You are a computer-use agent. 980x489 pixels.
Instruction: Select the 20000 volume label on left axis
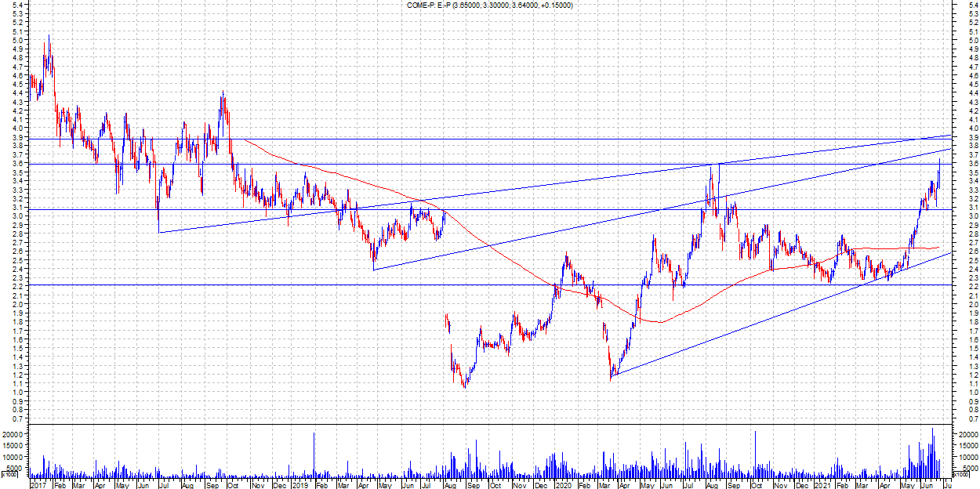click(12, 434)
